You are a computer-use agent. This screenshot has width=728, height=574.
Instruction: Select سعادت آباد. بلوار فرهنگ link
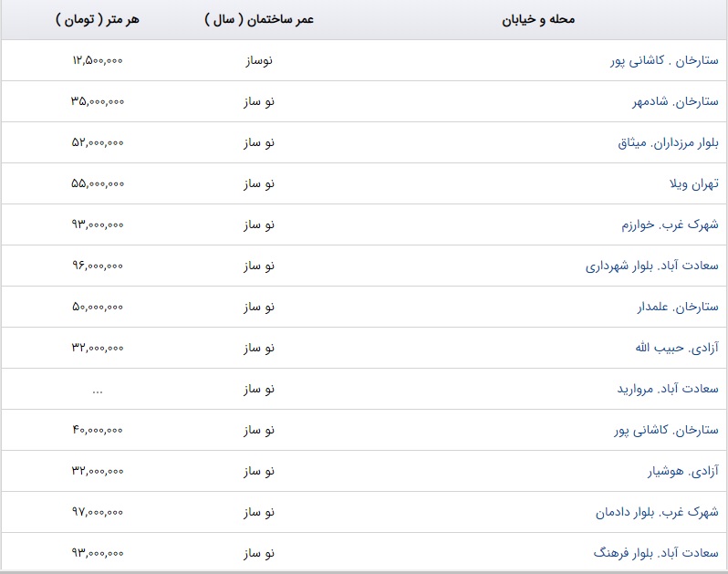coord(658,553)
